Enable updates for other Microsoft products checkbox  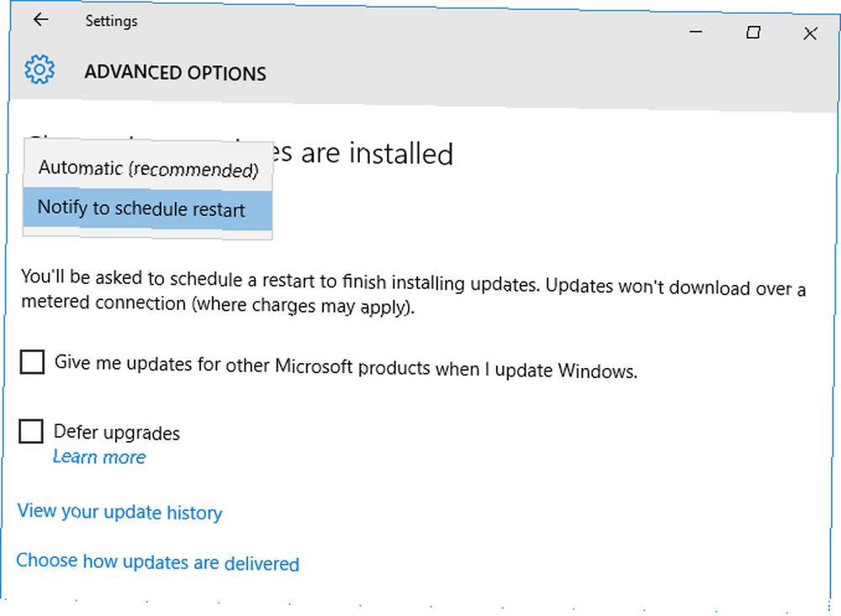(32, 362)
